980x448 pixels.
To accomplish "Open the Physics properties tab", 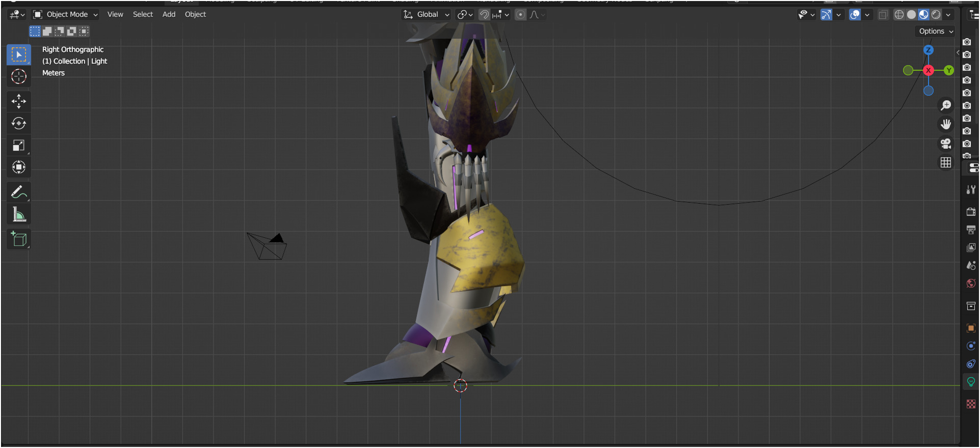I will point(971,346).
